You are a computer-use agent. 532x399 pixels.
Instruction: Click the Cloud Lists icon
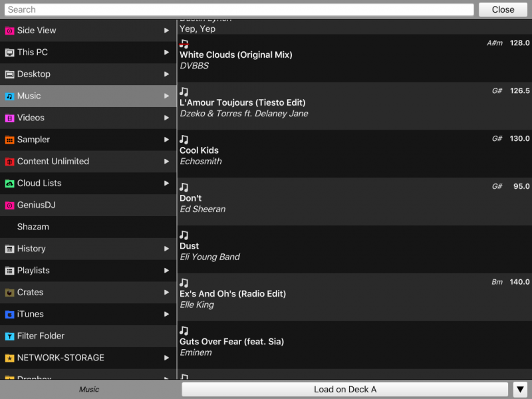(x=10, y=184)
